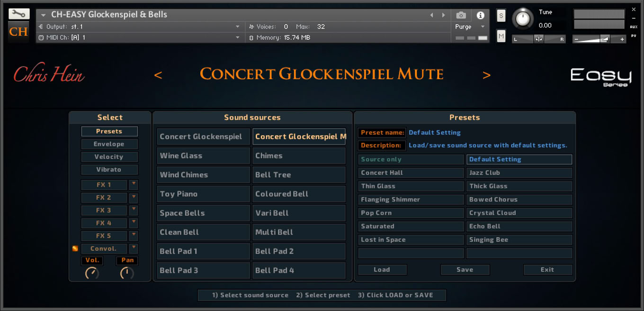644x311 pixels.
Task: Open the FX 1 dropdown arrow
Action: pyautogui.click(x=134, y=184)
